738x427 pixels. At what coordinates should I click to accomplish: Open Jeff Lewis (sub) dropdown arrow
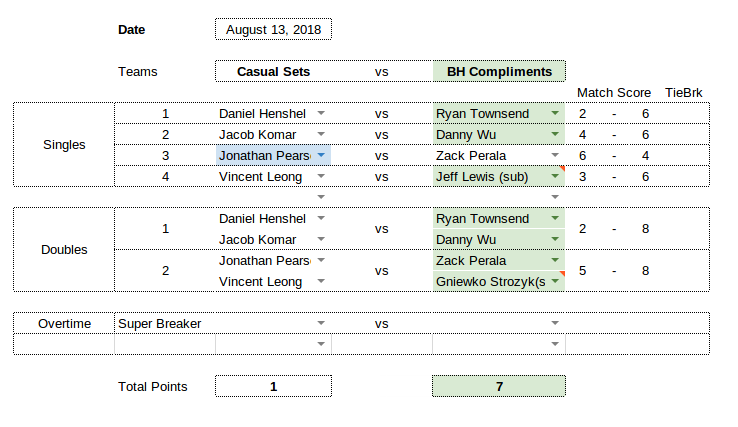pyautogui.click(x=555, y=176)
